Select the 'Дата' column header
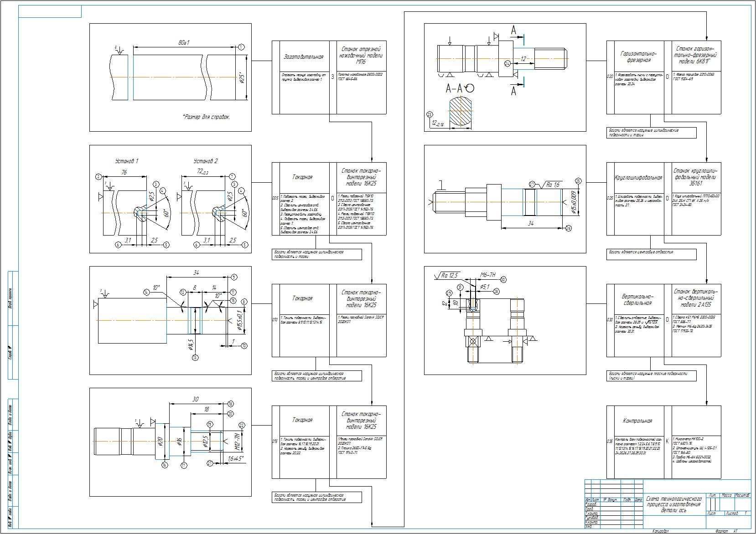This screenshot has height=534, width=756. [639, 500]
